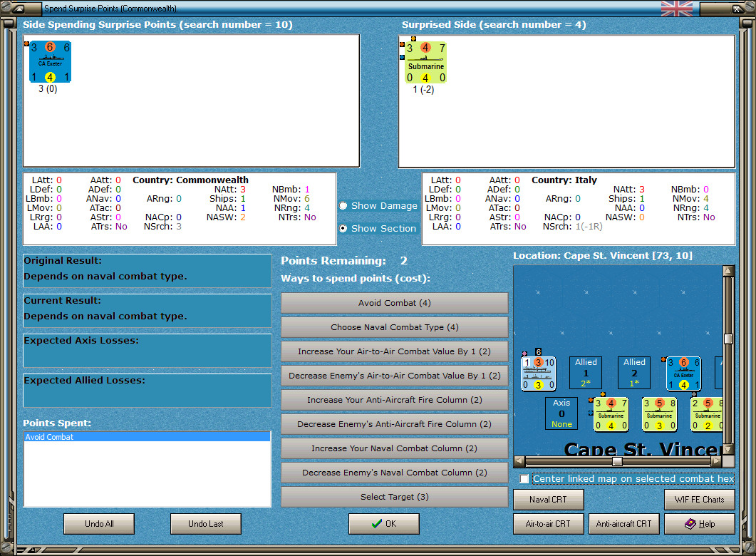Click the Undo All button
756x556 pixels.
tap(99, 524)
